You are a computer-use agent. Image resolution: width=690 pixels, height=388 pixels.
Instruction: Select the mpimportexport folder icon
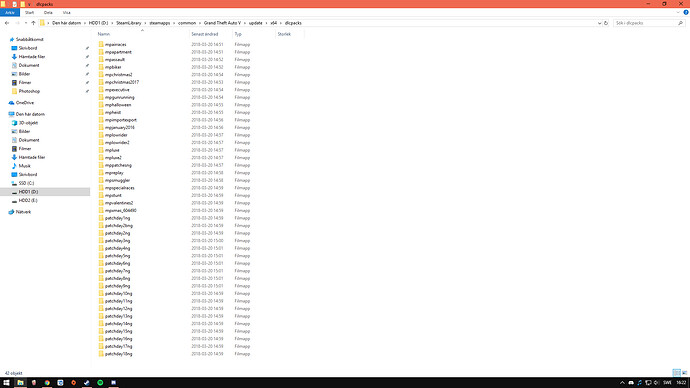click(101, 120)
